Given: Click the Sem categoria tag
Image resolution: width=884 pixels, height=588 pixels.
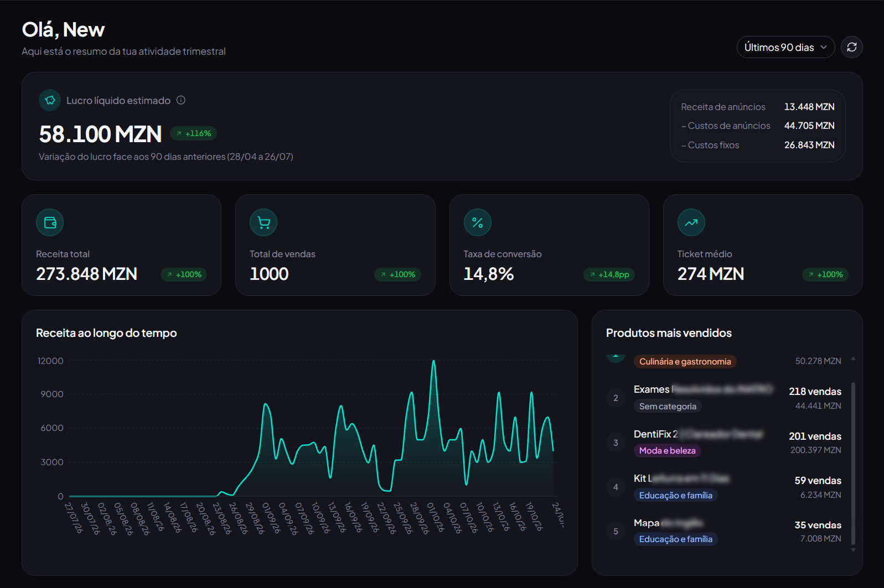Looking at the screenshot, I should [668, 407].
